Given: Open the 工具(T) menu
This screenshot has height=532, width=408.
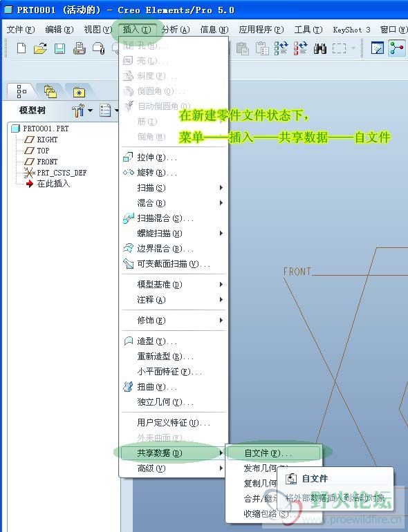Looking at the screenshot, I should (x=308, y=30).
